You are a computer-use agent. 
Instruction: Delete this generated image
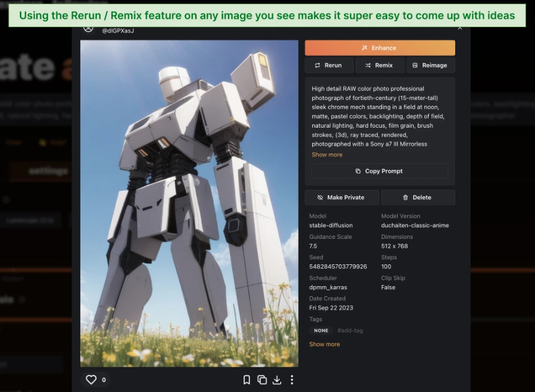click(417, 197)
